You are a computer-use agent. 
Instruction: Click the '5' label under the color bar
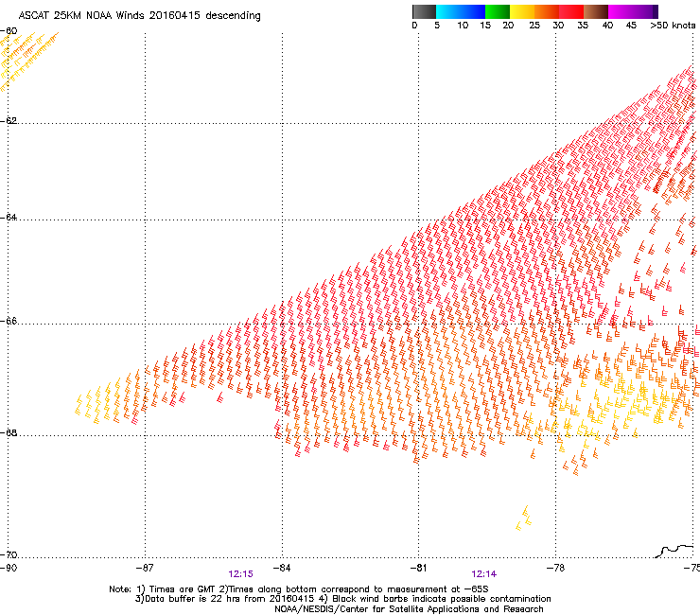[437, 26]
